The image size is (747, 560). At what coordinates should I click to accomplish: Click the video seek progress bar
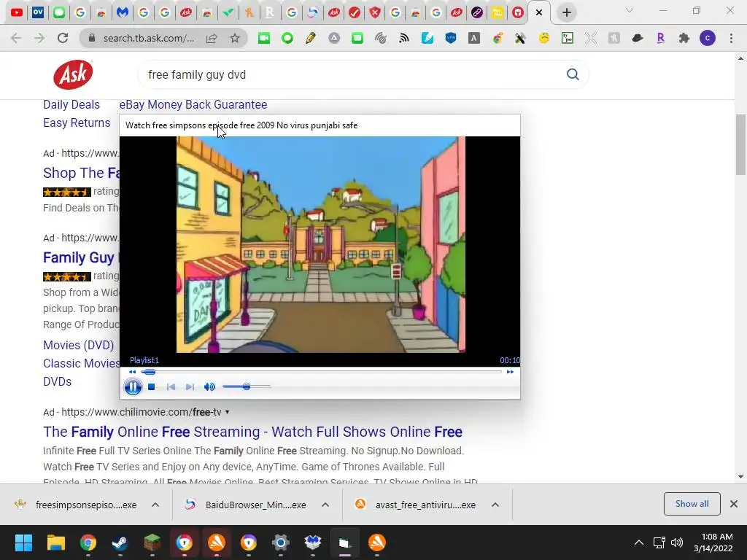click(322, 372)
